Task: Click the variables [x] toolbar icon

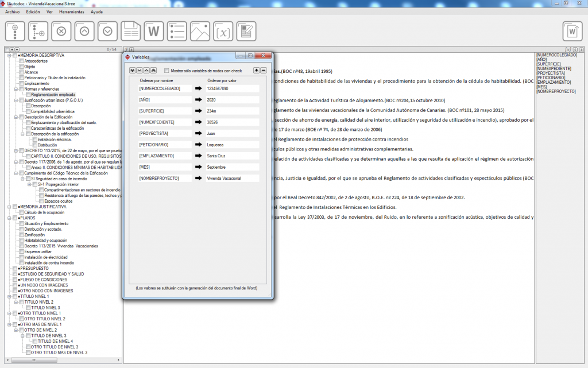Action: tap(223, 31)
